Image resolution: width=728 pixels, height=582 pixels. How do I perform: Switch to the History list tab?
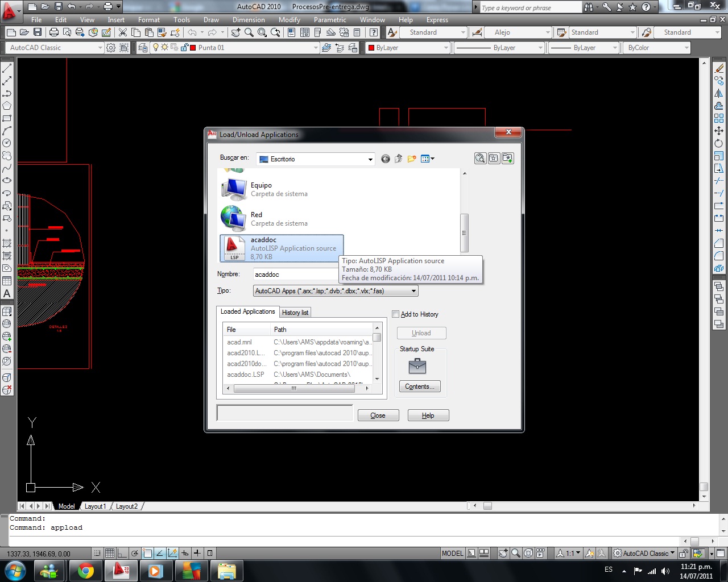(x=295, y=313)
